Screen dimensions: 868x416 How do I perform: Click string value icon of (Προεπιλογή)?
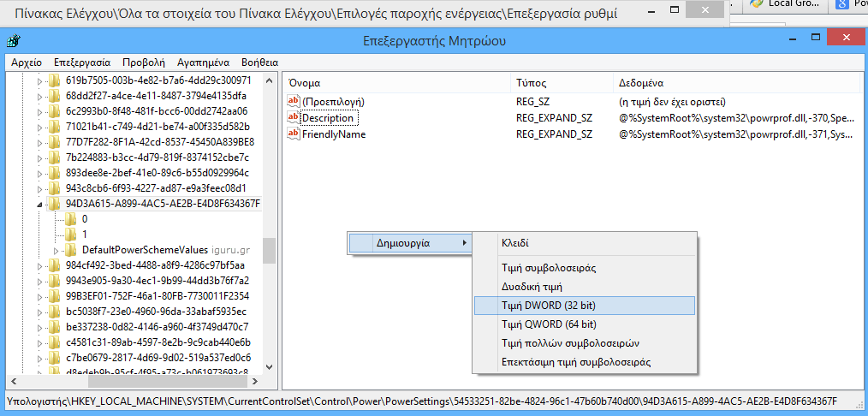point(293,101)
